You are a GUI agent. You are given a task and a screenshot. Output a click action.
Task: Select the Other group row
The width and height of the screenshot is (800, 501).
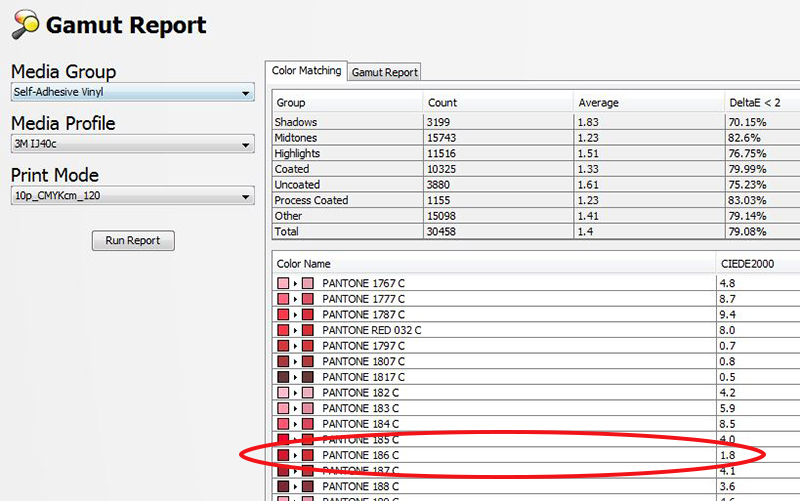[x=536, y=216]
